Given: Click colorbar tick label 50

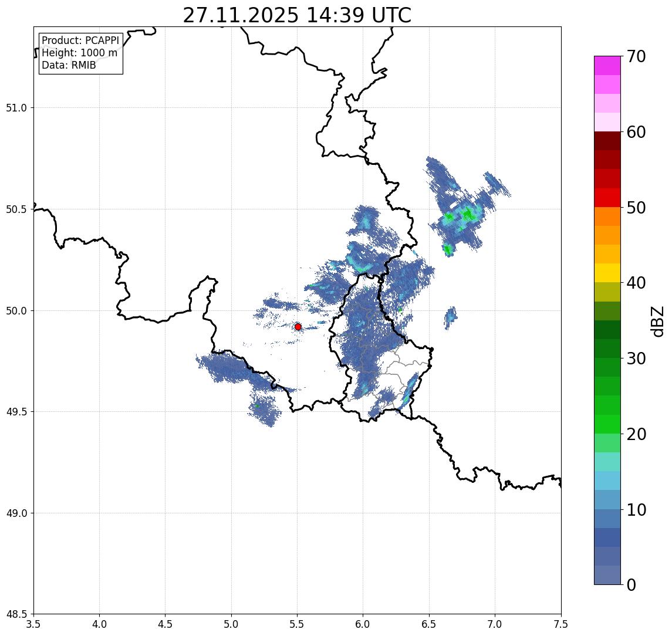Looking at the screenshot, I should pyautogui.click(x=636, y=208).
